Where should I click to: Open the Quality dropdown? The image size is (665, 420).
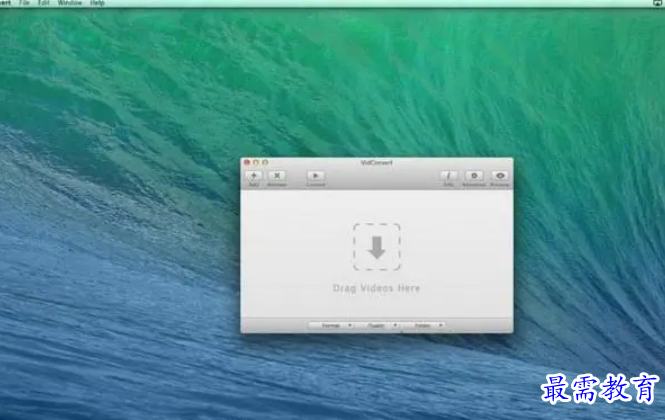coord(377,325)
